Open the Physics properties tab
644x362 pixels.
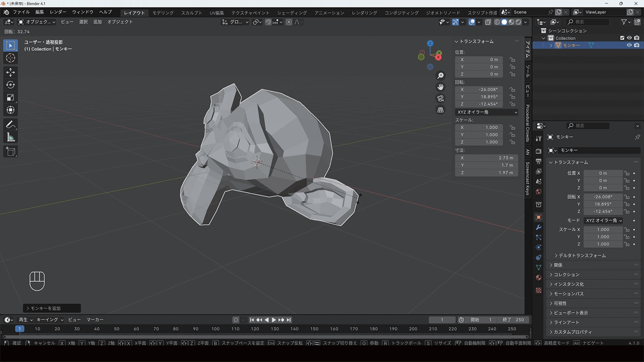point(538,248)
